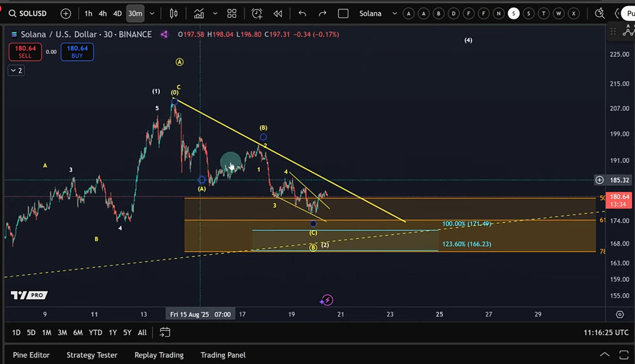Undo the last chart action
Screen dimensions: 635x364
(x=302, y=13)
